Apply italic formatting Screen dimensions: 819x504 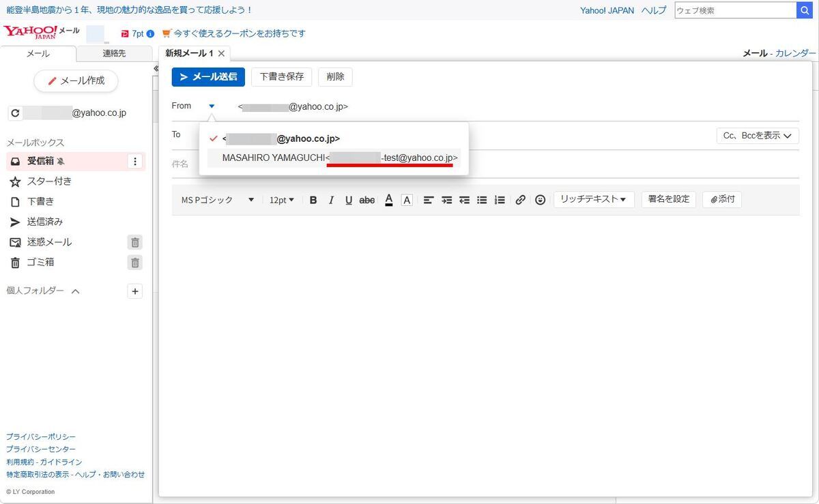point(331,200)
